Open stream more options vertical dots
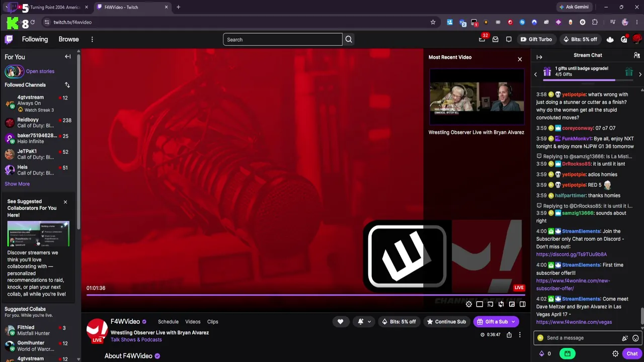The width and height of the screenshot is (644, 362). tap(520, 335)
